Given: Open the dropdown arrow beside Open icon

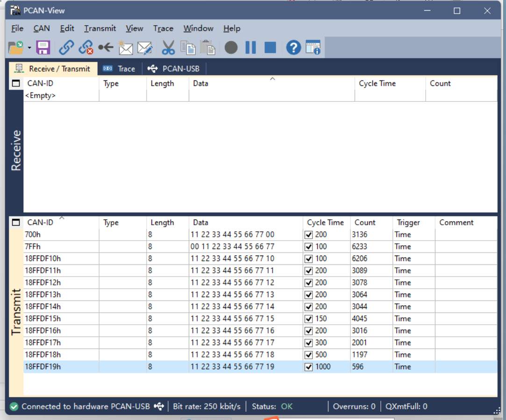Looking at the screenshot, I should point(29,48).
